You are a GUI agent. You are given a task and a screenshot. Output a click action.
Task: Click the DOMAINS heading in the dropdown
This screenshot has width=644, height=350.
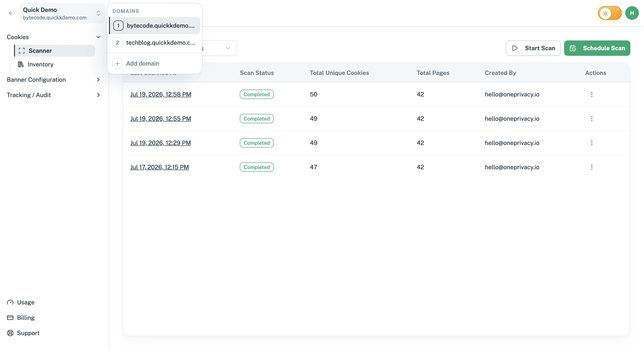pyautogui.click(x=126, y=11)
